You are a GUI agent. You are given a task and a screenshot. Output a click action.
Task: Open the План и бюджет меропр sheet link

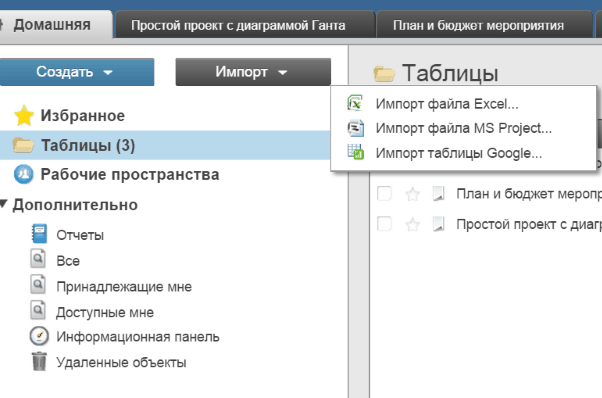click(x=529, y=194)
